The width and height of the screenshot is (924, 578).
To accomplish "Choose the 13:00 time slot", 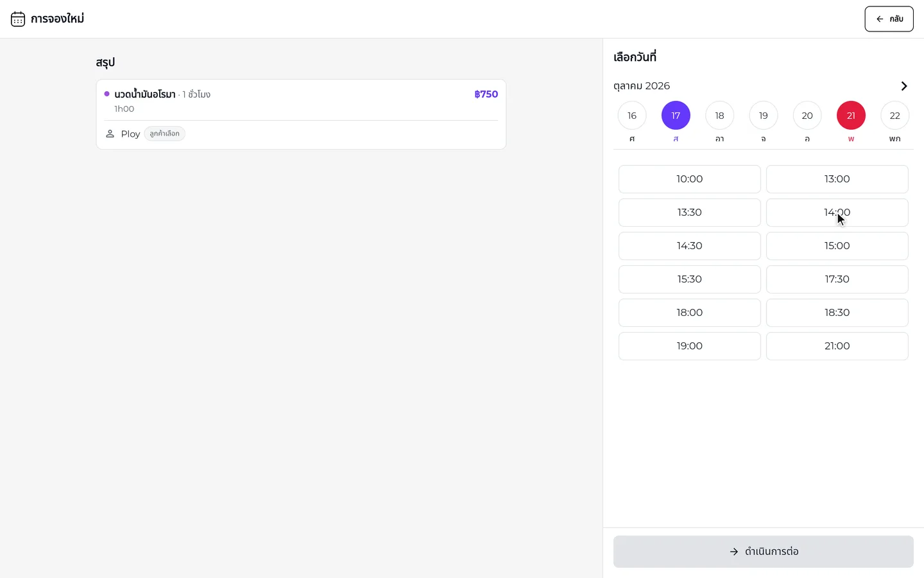I will pos(837,179).
